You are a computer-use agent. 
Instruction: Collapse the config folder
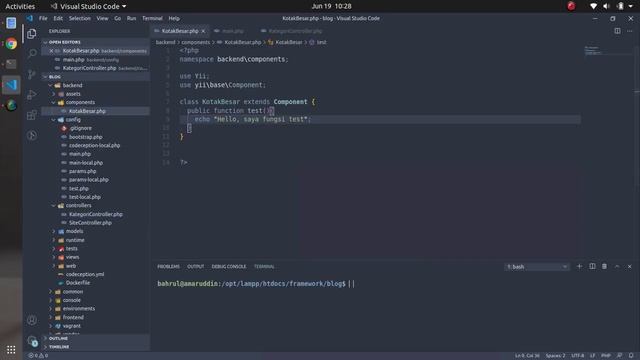(x=73, y=120)
